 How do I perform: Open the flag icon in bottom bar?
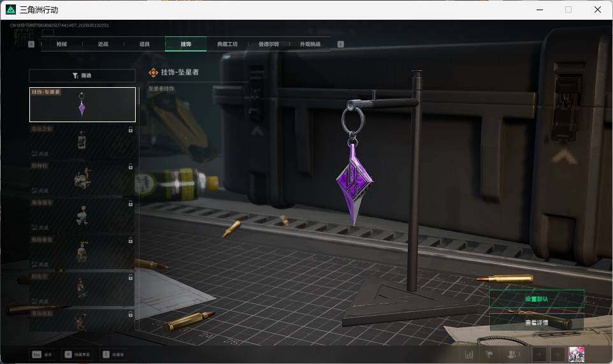click(x=489, y=354)
